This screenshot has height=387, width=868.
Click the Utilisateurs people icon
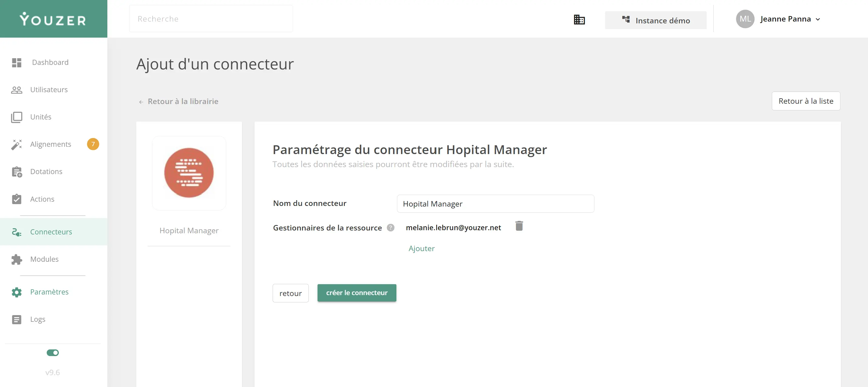[x=16, y=90]
